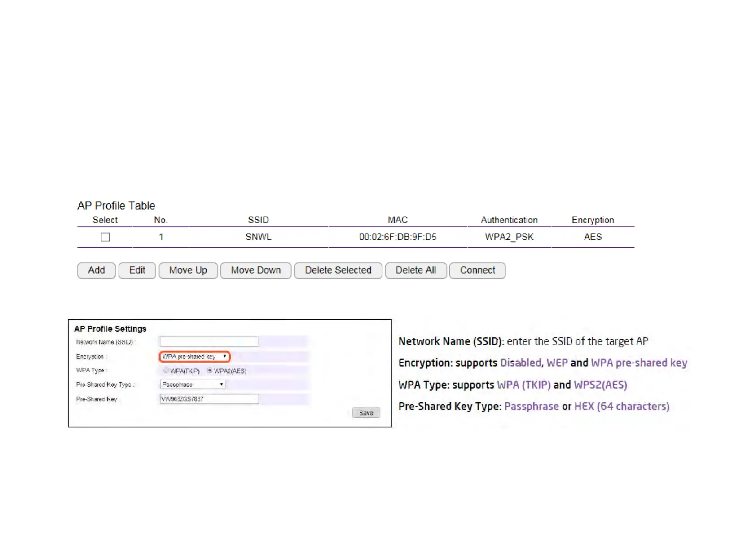Click the Move Down button
Screen dimensions: 756x535
click(x=256, y=270)
